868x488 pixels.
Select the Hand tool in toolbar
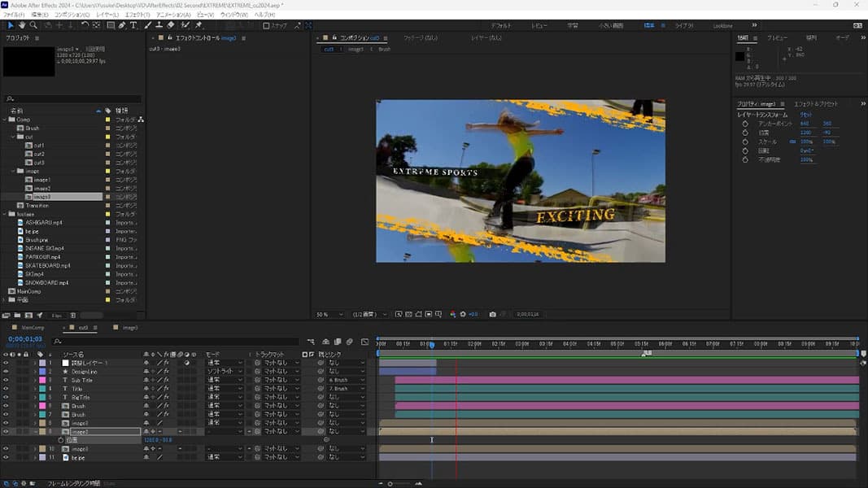pyautogui.click(x=22, y=25)
